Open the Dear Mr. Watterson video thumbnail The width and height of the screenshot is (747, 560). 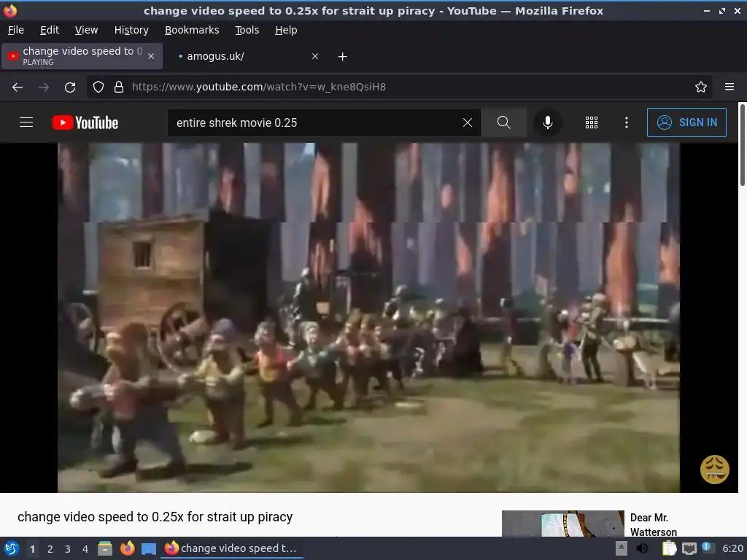tap(562, 524)
